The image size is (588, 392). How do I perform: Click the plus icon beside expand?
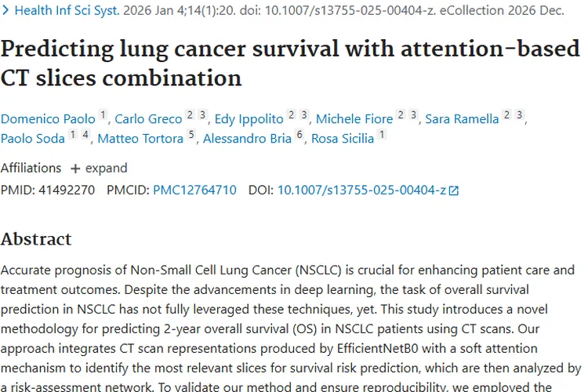[x=75, y=169]
